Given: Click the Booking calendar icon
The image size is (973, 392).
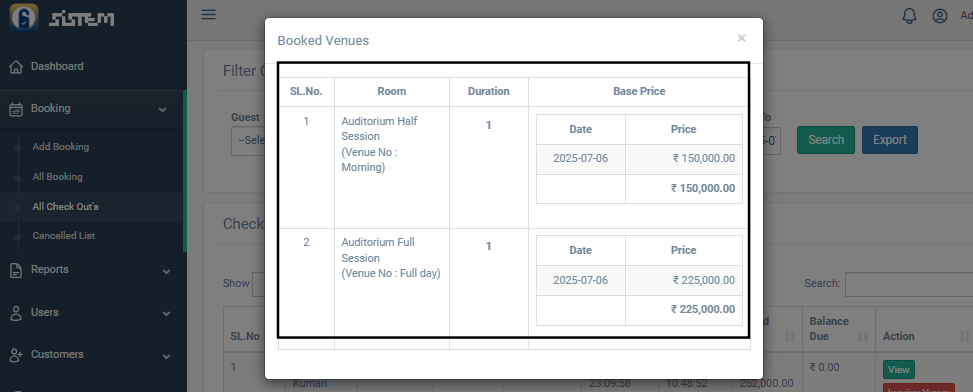Looking at the screenshot, I should 16,109.
